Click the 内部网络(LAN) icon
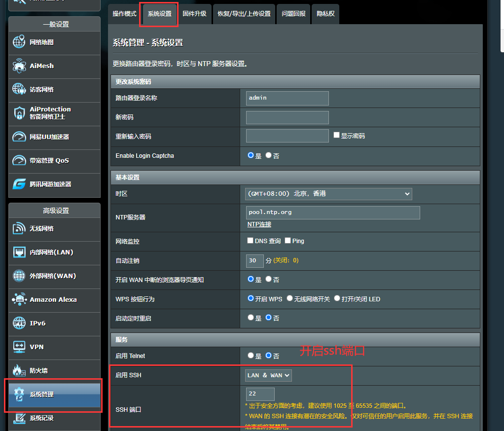Screen dimensions: 504x431 point(19,252)
